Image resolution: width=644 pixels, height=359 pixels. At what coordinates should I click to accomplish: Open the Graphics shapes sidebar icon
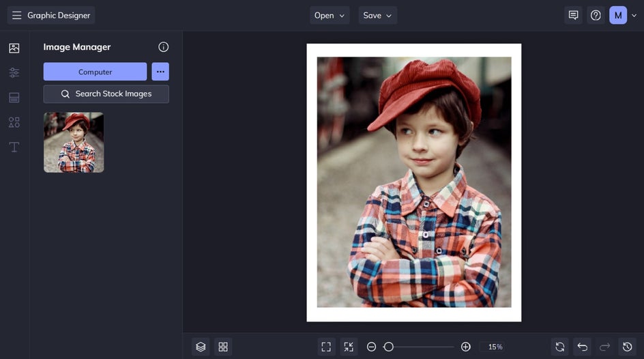[x=14, y=122]
